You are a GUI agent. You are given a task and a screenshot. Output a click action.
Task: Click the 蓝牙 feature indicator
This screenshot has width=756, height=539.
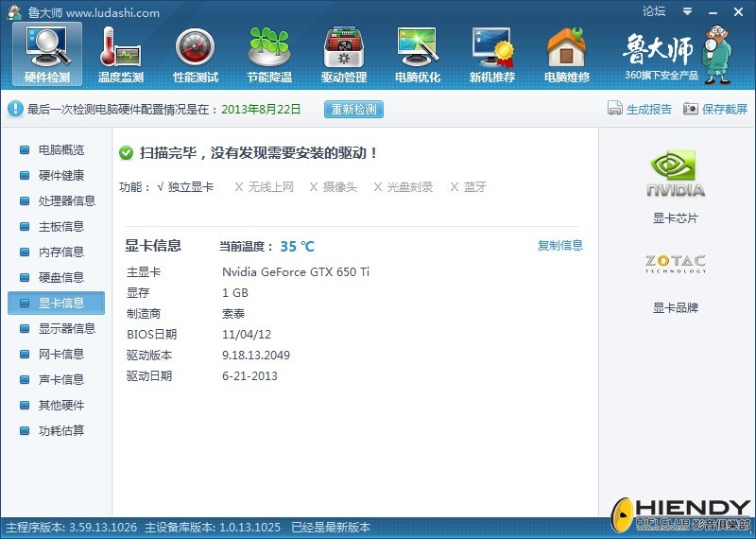tap(468, 187)
